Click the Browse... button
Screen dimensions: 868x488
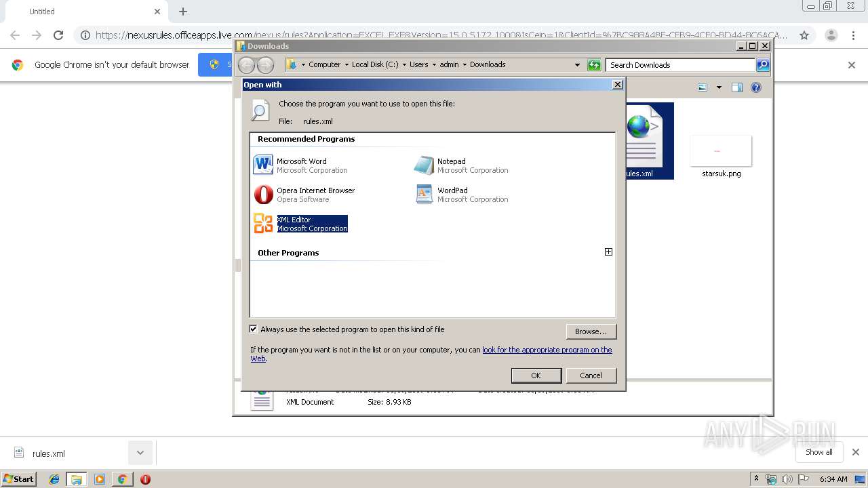(591, 331)
